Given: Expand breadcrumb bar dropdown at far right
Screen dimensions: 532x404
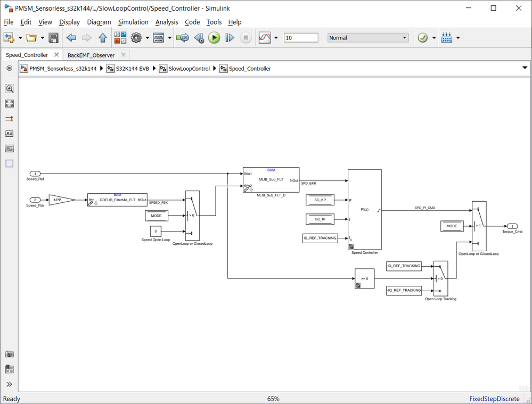Looking at the screenshot, I should 525,68.
